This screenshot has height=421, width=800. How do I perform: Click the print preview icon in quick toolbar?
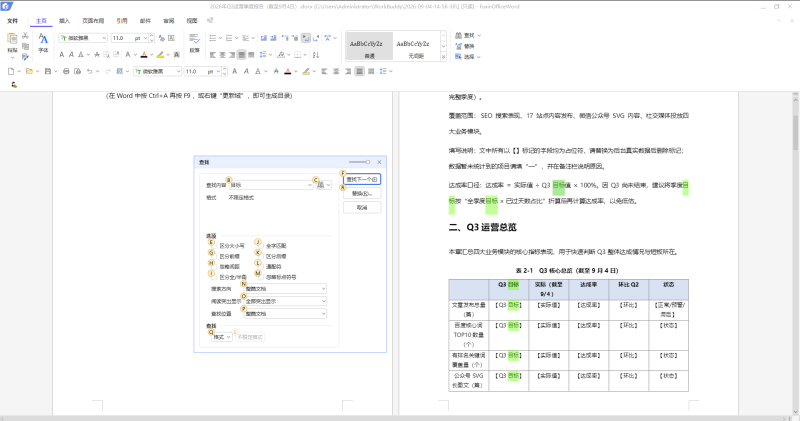[x=77, y=71]
